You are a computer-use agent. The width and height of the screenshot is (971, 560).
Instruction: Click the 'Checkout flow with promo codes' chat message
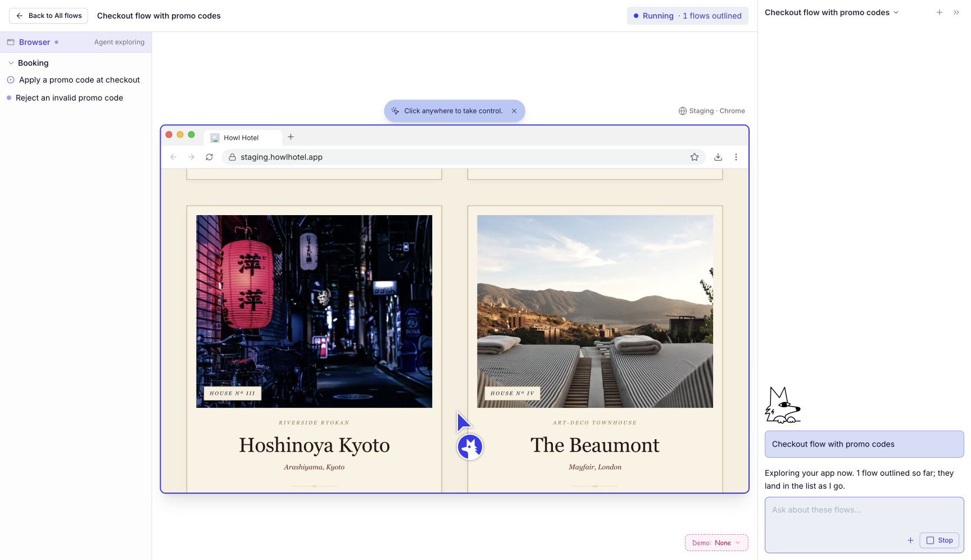pos(864,444)
